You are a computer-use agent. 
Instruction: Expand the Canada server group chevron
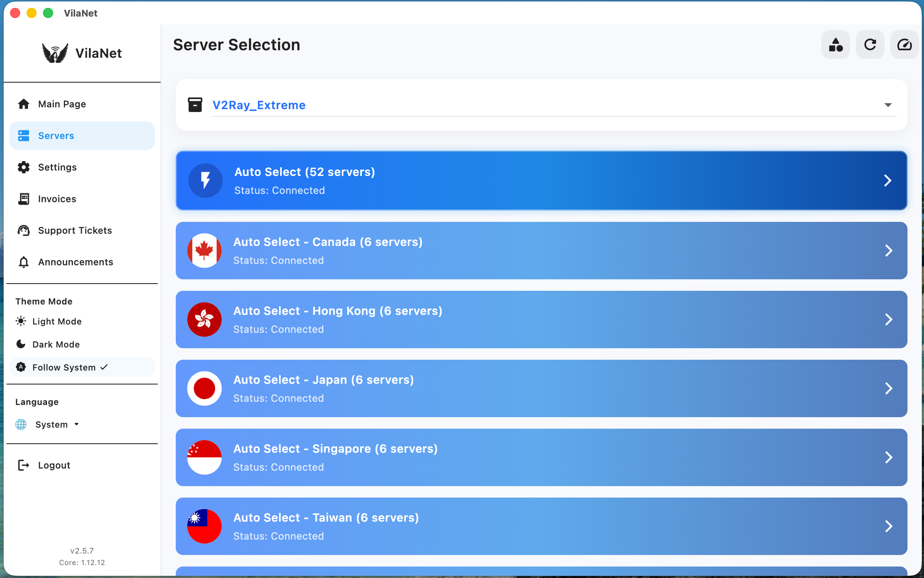(889, 250)
